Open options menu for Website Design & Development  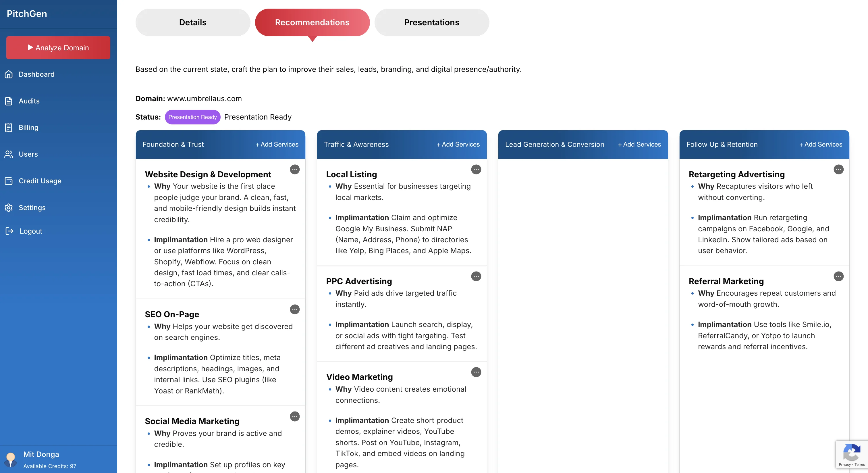(294, 169)
